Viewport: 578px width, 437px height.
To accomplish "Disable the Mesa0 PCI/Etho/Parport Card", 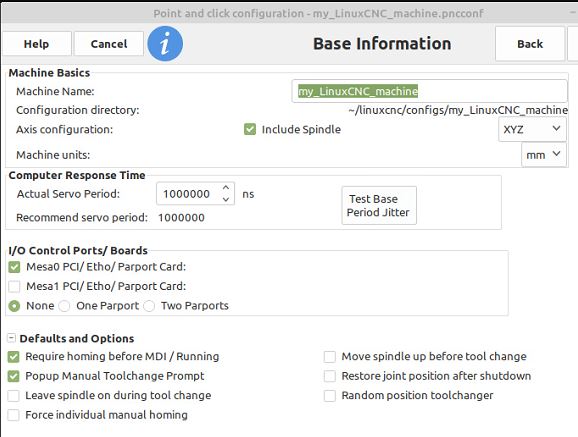I will [14, 267].
